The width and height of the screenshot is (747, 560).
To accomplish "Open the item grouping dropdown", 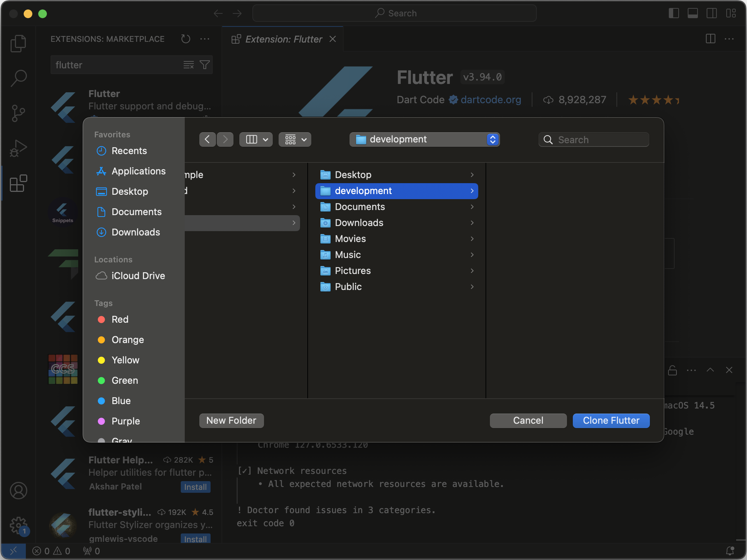I will tap(295, 140).
